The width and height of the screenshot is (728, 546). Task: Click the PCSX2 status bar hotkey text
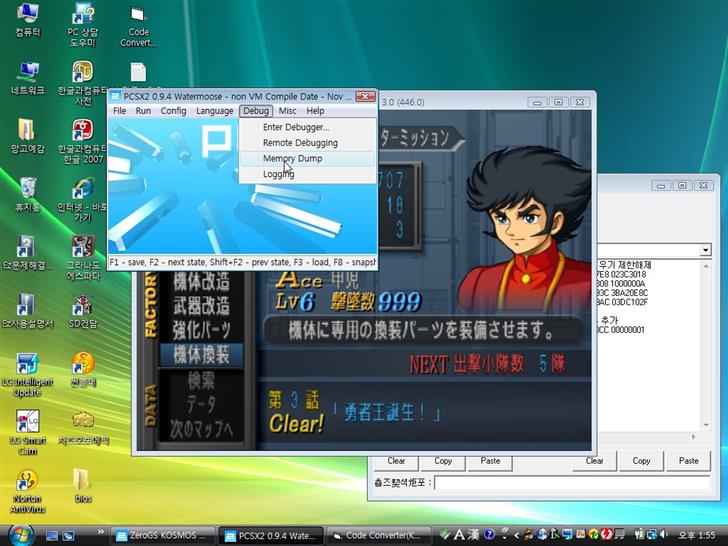click(242, 262)
